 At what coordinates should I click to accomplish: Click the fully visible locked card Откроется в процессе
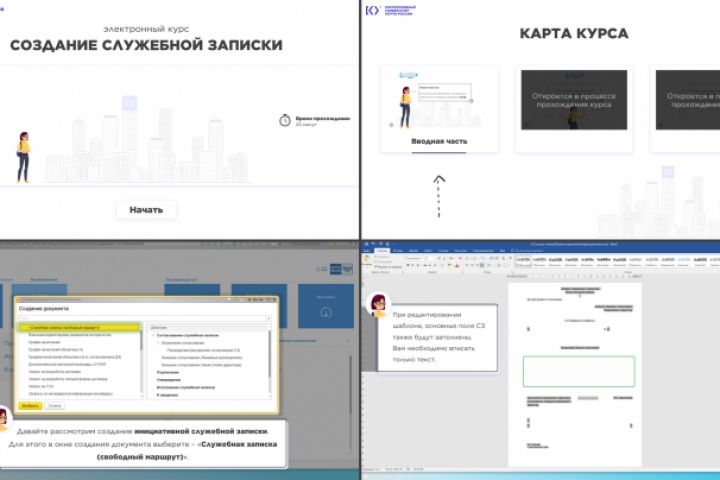tap(574, 109)
